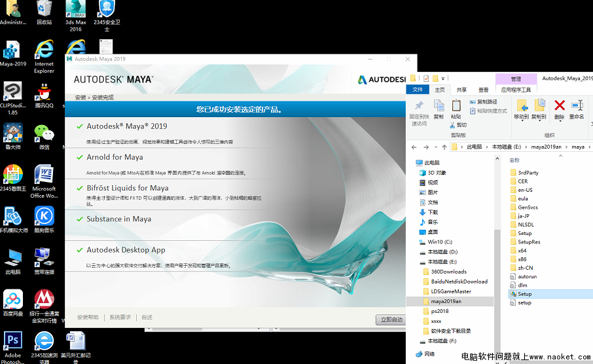Select the zh-CN folder in file list
This screenshot has width=593, height=364.
pyautogui.click(x=526, y=268)
